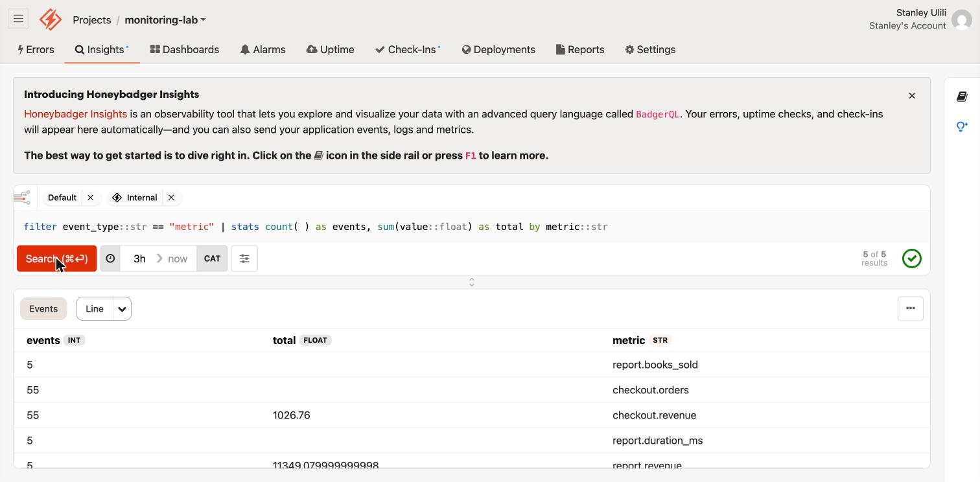Select the checkout.orders metric cell
The image size is (980, 482).
point(651,390)
